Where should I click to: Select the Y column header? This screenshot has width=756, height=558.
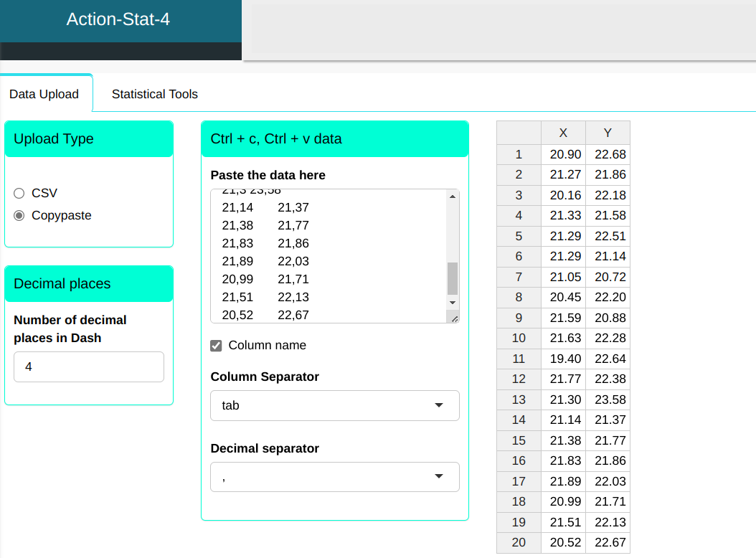[x=608, y=133]
